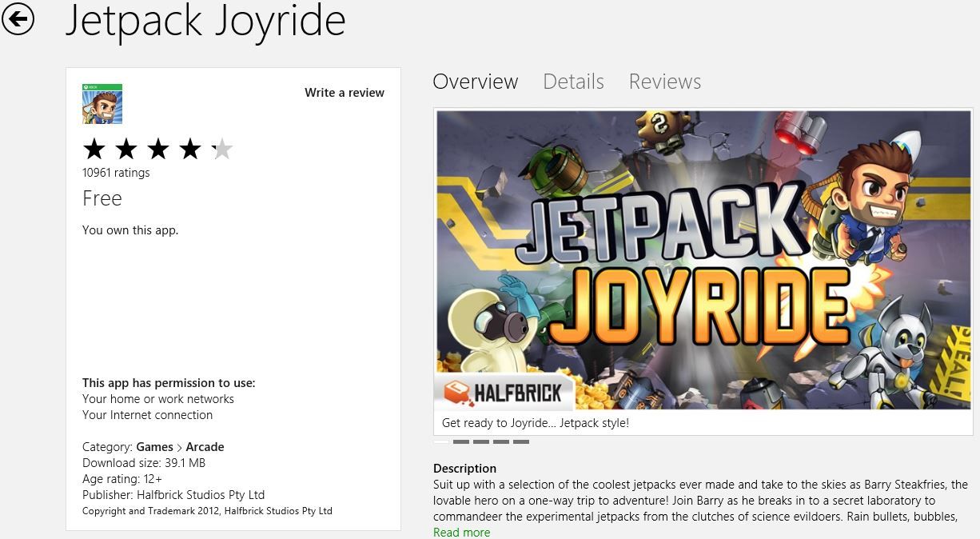
Task: Click the "Publisher: Halfbrick Studios Pty Ltd" line
Action: [173, 495]
